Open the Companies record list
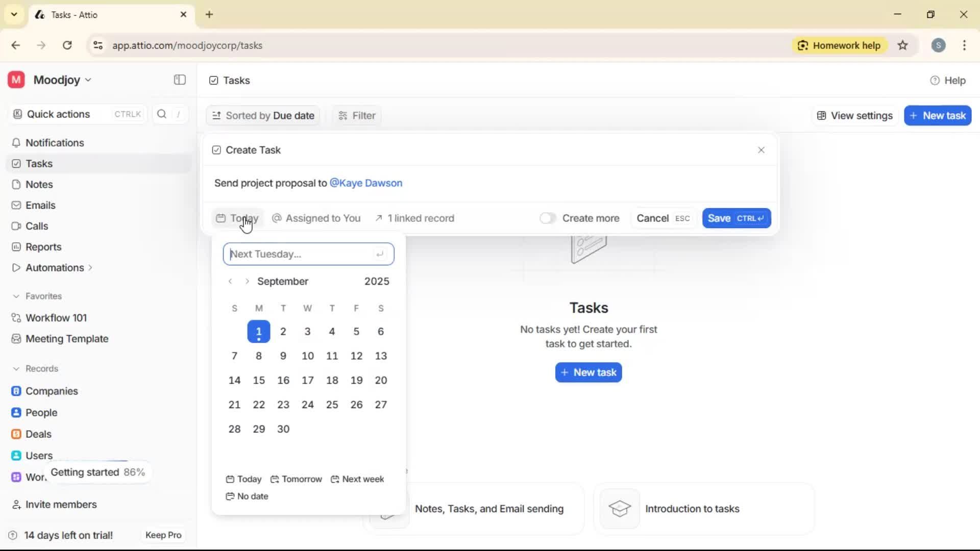Screen dimensions: 980x551 click(x=51, y=391)
